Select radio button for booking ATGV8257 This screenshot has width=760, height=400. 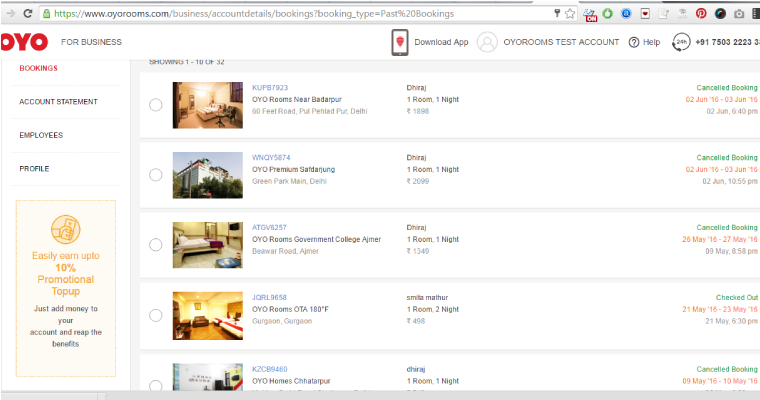[x=156, y=245]
